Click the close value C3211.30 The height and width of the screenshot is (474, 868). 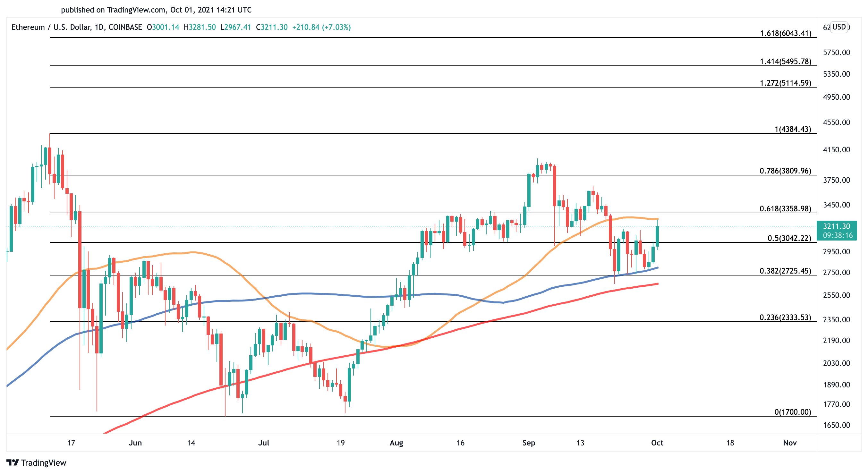pos(272,27)
